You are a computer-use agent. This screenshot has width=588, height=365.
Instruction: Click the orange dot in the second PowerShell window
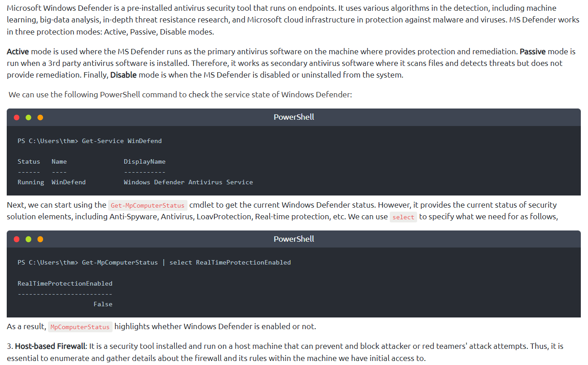click(x=40, y=239)
